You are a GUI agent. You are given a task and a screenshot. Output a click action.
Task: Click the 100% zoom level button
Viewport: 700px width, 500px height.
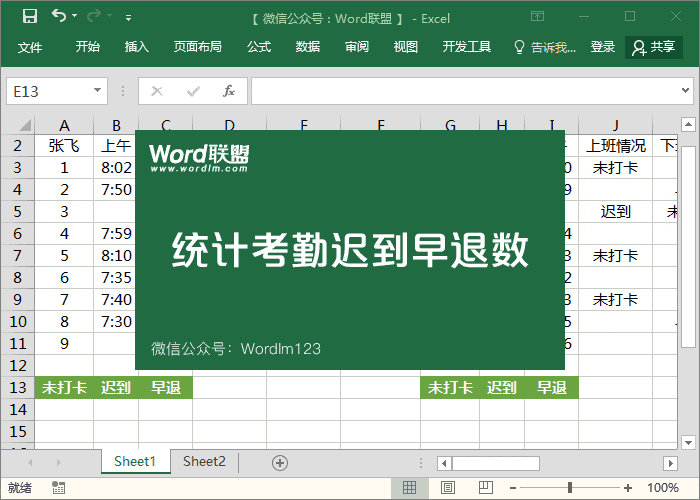[662, 488]
